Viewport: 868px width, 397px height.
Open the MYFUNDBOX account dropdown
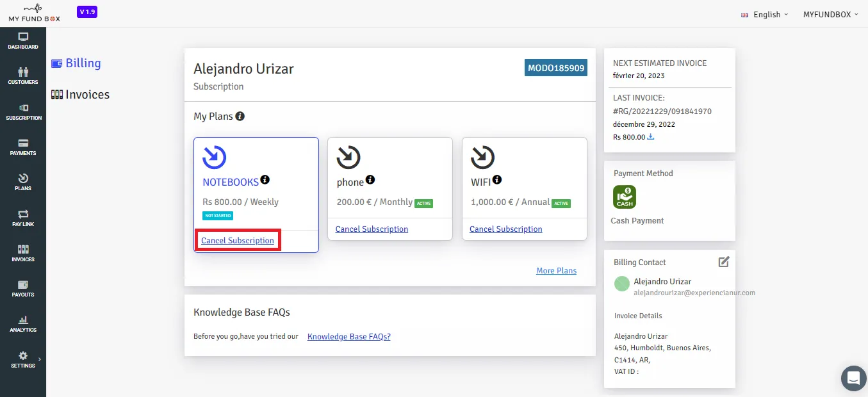(831, 15)
